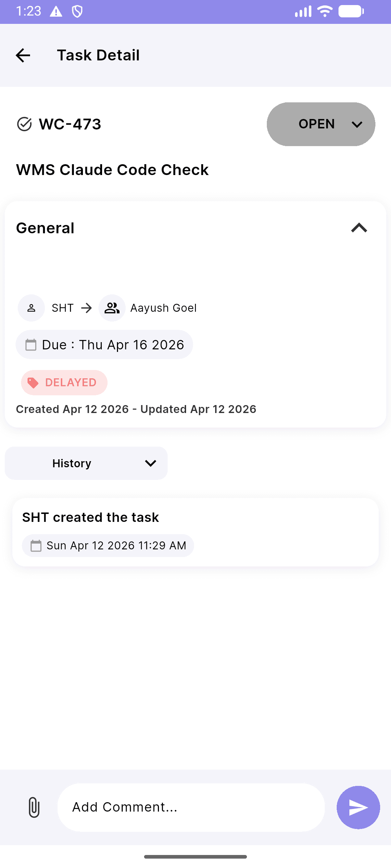Open the History selector dropdown
The image size is (391, 868).
pos(86,463)
